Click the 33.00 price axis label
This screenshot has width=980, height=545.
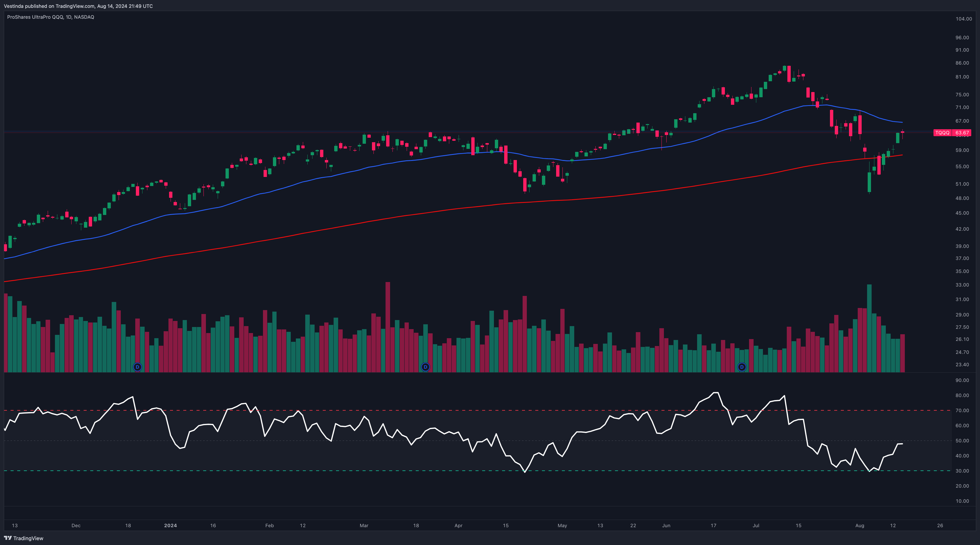[x=962, y=285]
